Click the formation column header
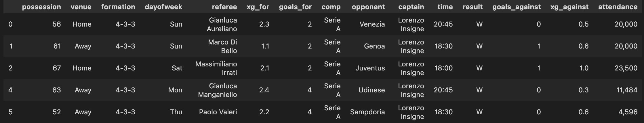Screen dimensions: 644x123 118,7
